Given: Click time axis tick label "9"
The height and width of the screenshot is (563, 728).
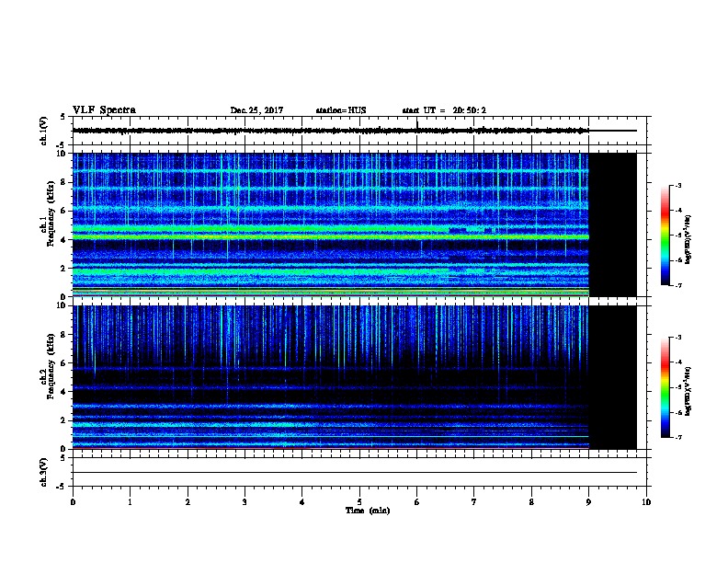Looking at the screenshot, I should [588, 502].
